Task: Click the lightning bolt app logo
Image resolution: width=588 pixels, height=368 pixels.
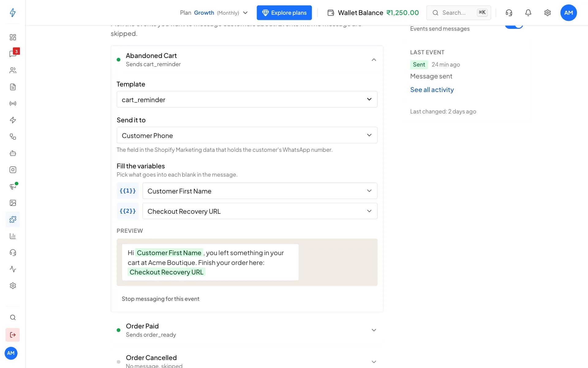Action: (x=13, y=13)
